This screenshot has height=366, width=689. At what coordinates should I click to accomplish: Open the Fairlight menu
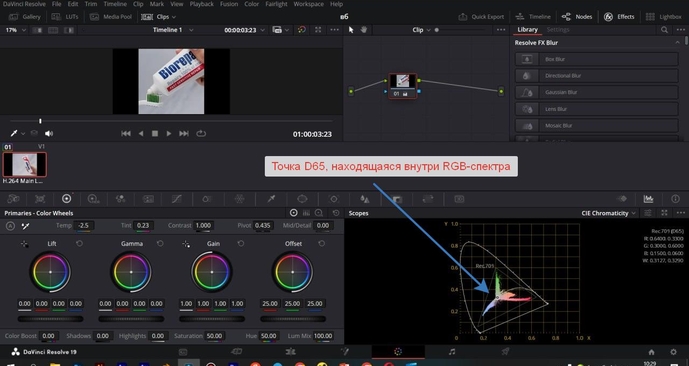click(276, 4)
